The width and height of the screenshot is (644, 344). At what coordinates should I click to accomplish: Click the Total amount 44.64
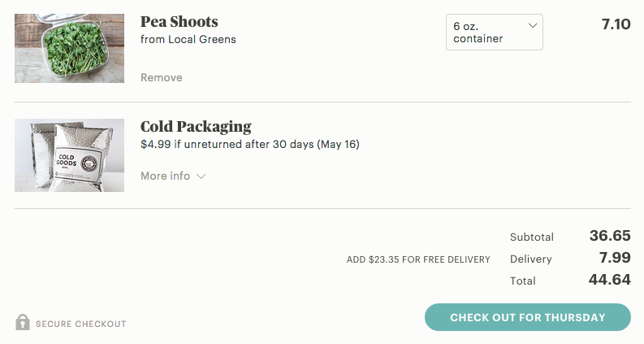tap(610, 280)
